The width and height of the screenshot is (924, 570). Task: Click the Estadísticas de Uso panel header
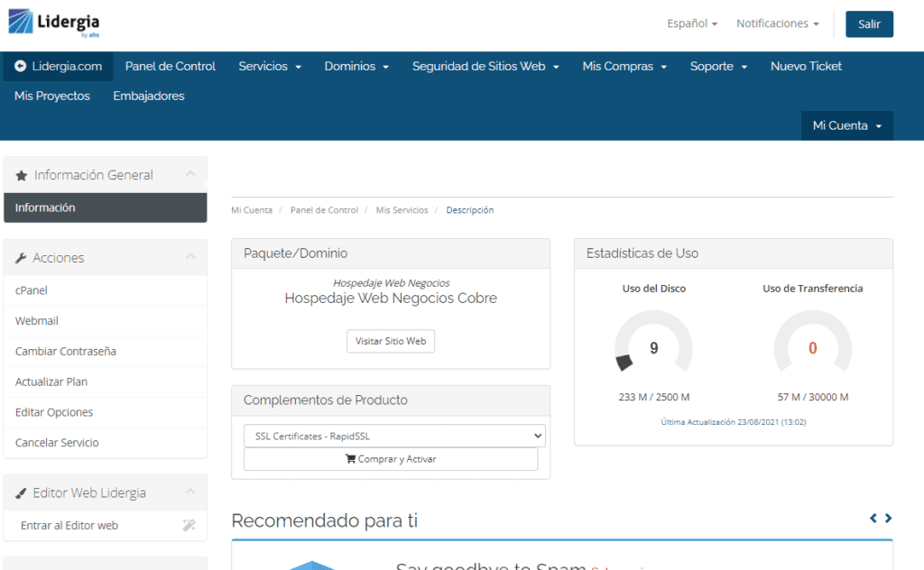pyautogui.click(x=734, y=253)
